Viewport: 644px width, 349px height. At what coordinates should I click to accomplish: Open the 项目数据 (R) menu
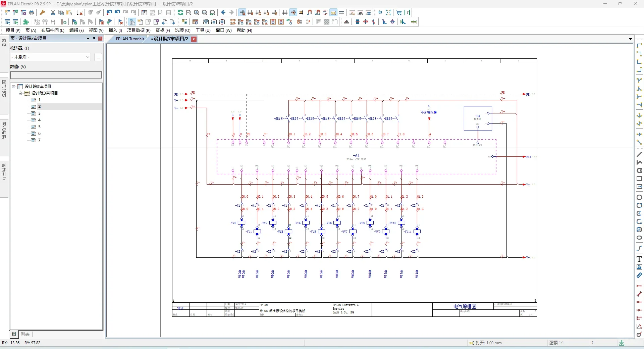coord(139,30)
